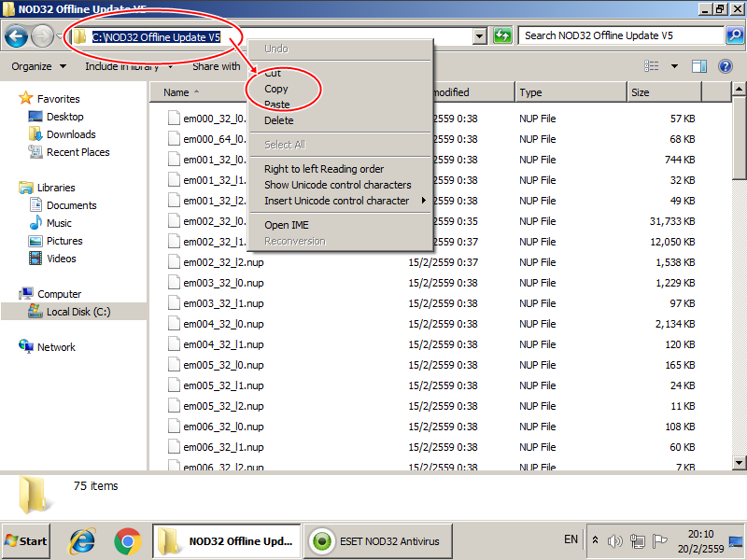The width and height of the screenshot is (747, 560).
Task: Select file em002_32_l2.nup
Action: (x=223, y=262)
